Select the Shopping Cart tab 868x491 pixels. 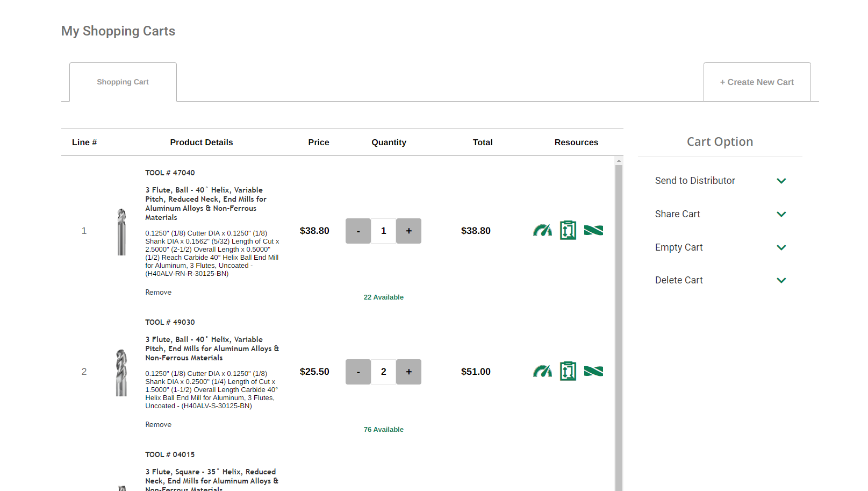(123, 82)
